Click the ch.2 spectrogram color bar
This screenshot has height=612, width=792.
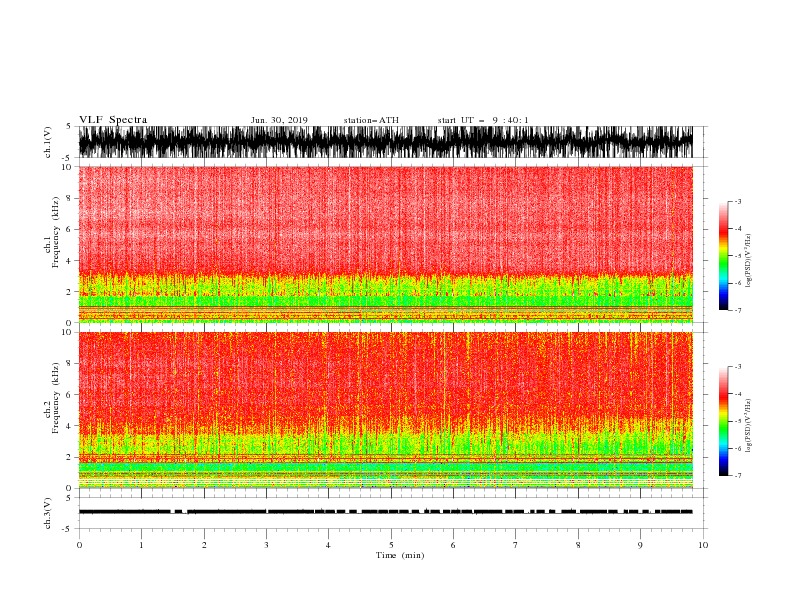tap(723, 421)
